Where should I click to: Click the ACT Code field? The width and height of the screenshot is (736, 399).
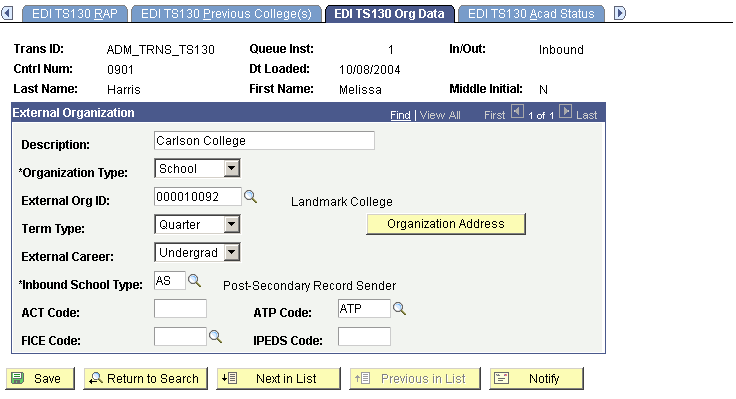tap(180, 308)
